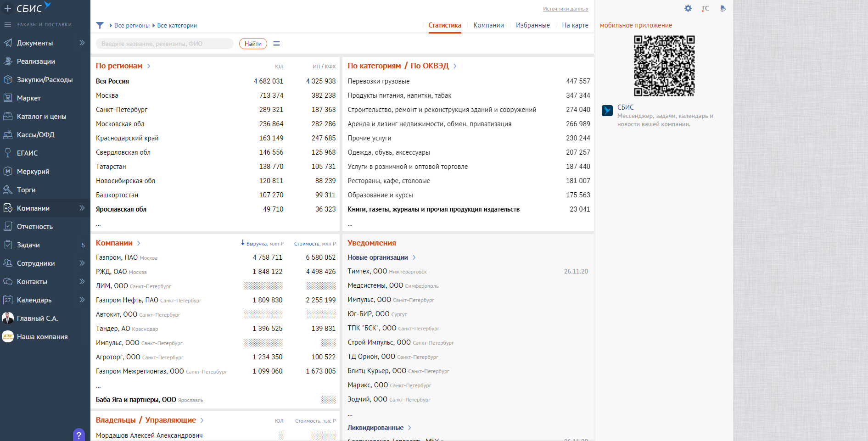
Task: Show more regions via ellipsis under Ярославская обл
Action: click(98, 224)
